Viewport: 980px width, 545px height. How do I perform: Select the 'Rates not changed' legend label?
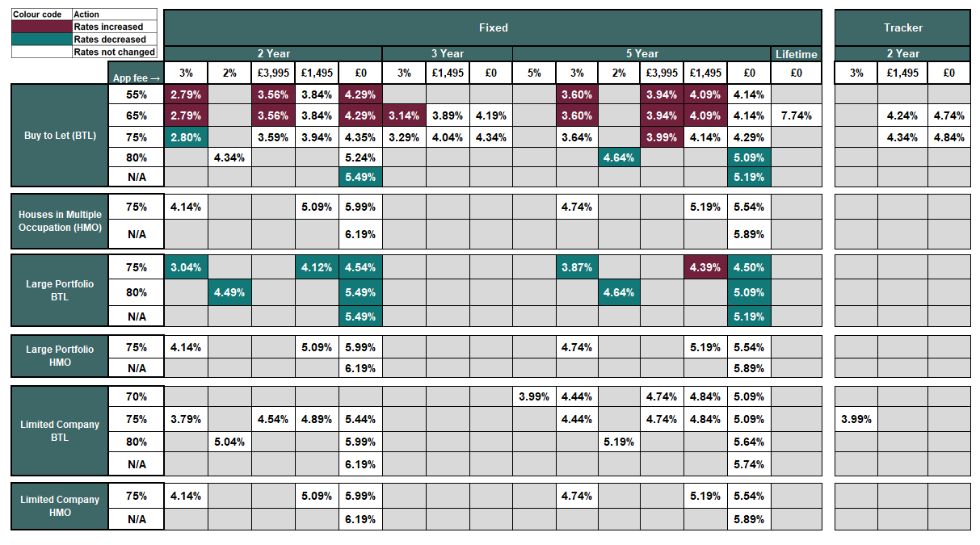(x=114, y=52)
